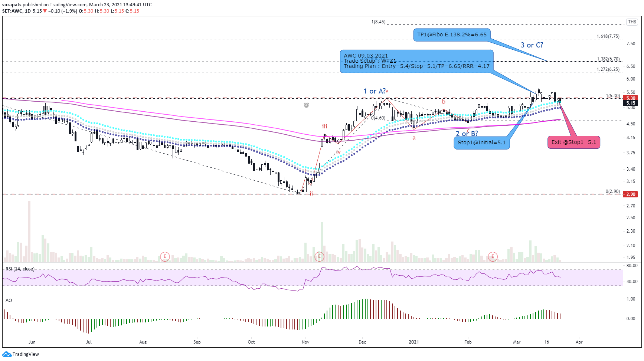This screenshot has width=644, height=361.
Task: Click the earnings E marker near November
Action: tap(319, 256)
